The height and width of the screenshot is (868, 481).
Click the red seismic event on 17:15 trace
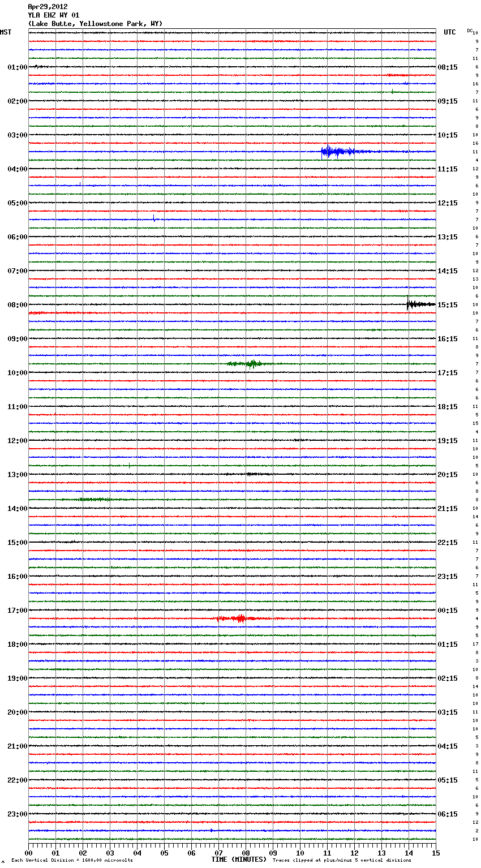[237, 618]
